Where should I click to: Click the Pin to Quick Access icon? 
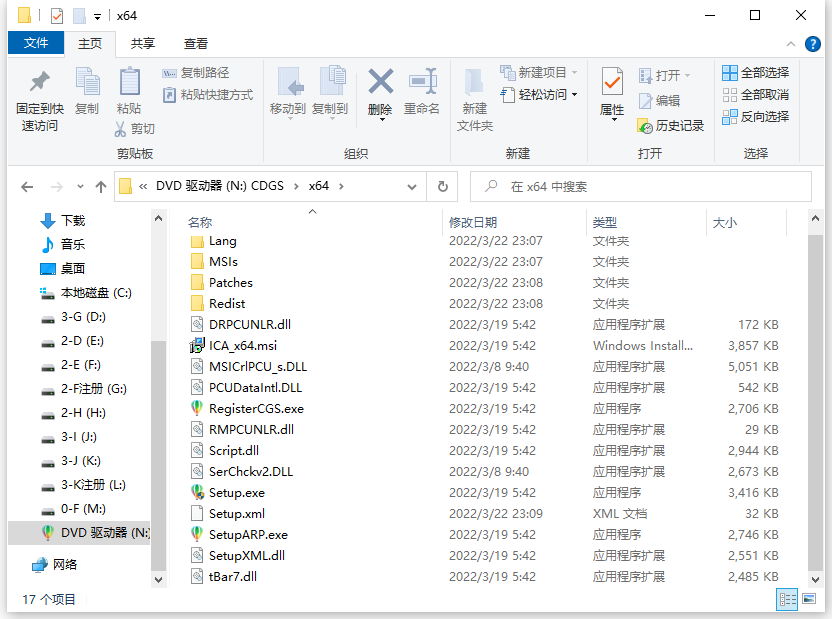coord(40,82)
